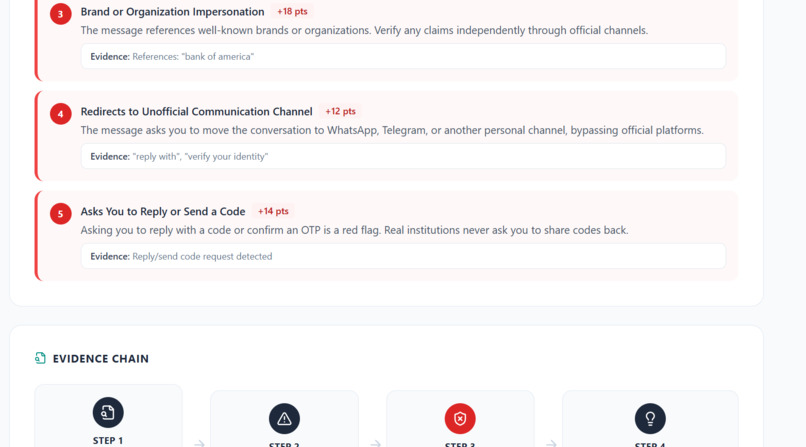Click the evidence box mentioning "bank of america"
Screen dimensions: 806x447
point(403,57)
